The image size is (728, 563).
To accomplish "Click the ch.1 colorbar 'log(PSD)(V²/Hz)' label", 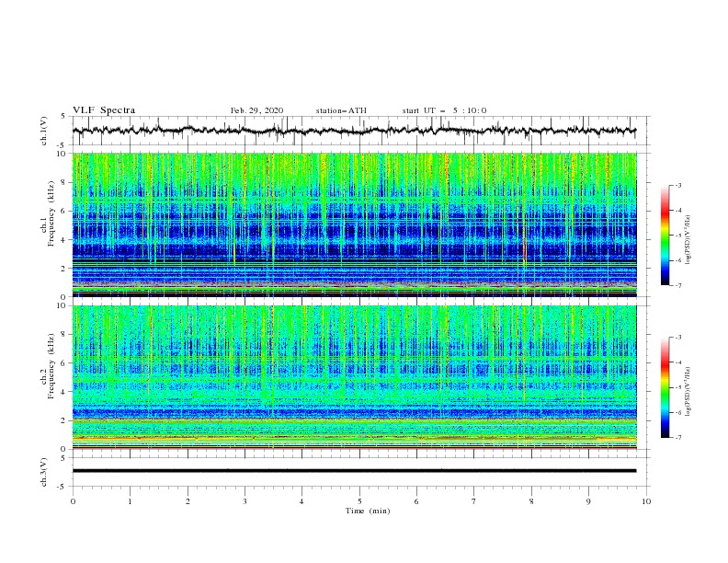I will (x=688, y=240).
